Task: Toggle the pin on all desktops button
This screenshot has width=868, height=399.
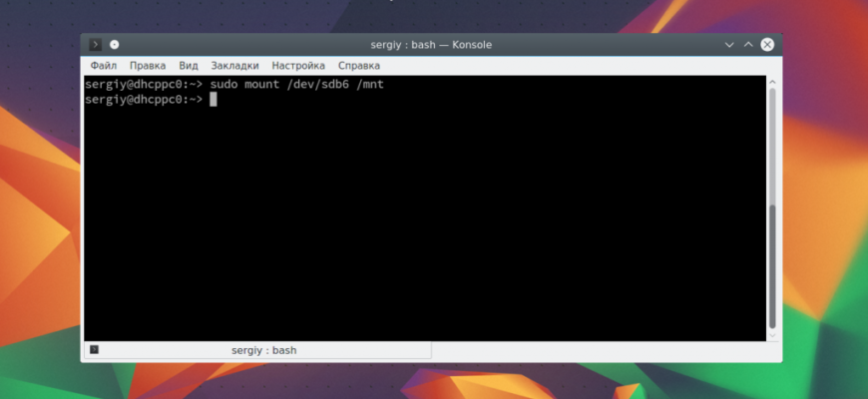Action: (x=114, y=45)
